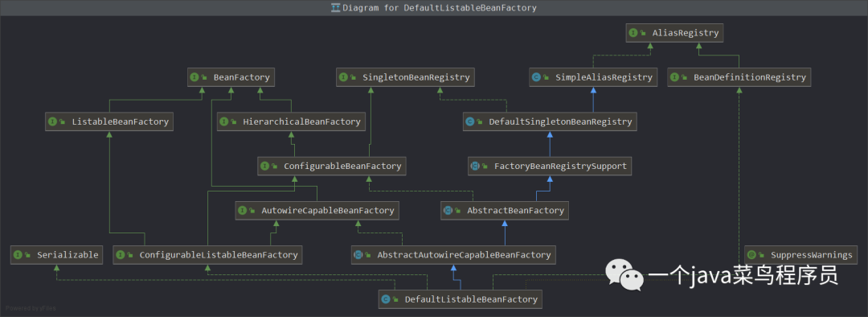This screenshot has width=868, height=317.
Task: Click the DefaultSingletonBeanRegistry node
Action: 551,122
